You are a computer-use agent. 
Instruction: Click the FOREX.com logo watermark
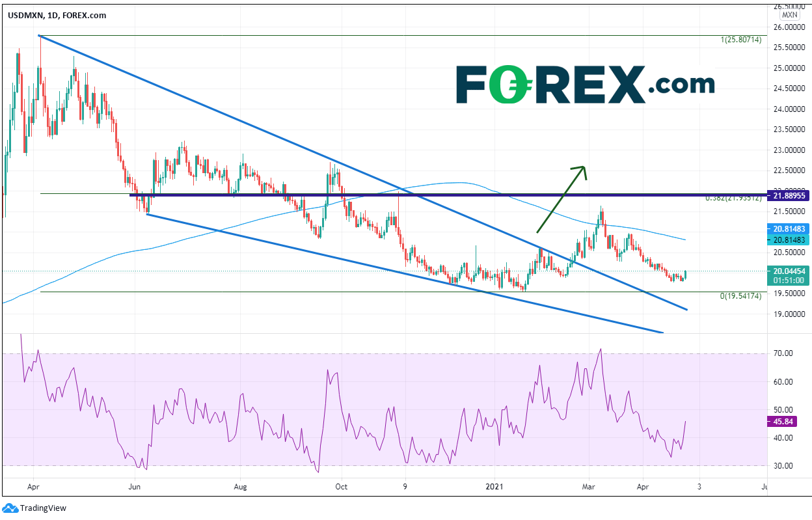pyautogui.click(x=584, y=85)
